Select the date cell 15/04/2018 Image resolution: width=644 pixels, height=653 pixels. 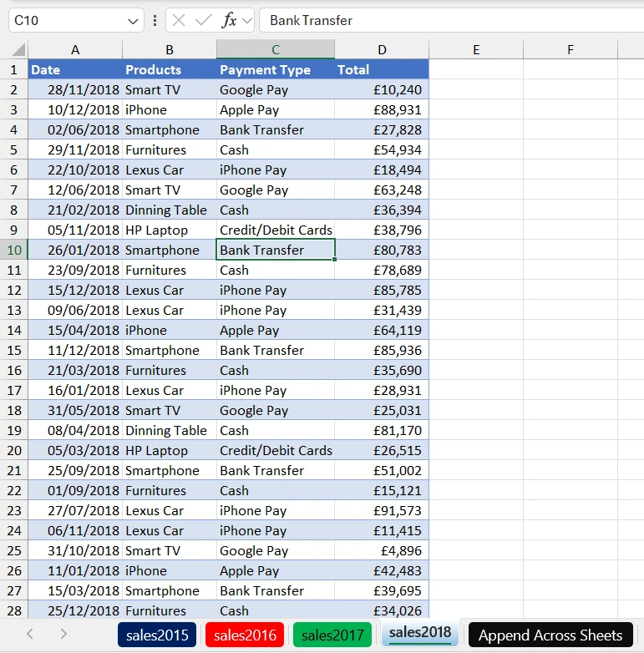(75, 330)
